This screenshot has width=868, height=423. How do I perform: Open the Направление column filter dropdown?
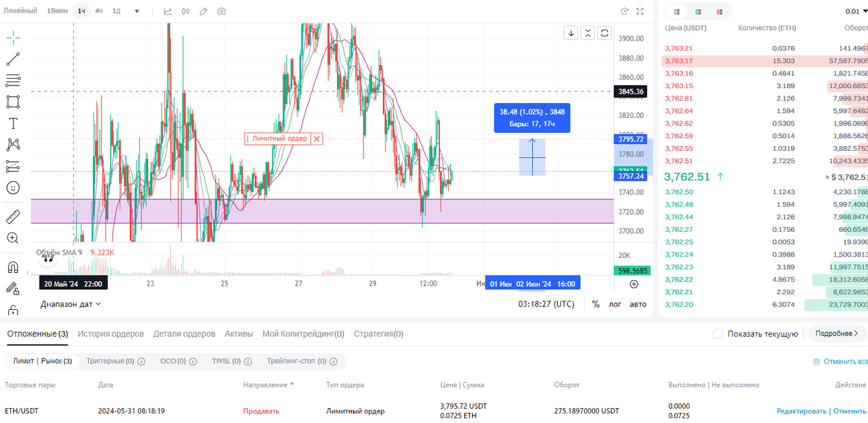point(268,385)
